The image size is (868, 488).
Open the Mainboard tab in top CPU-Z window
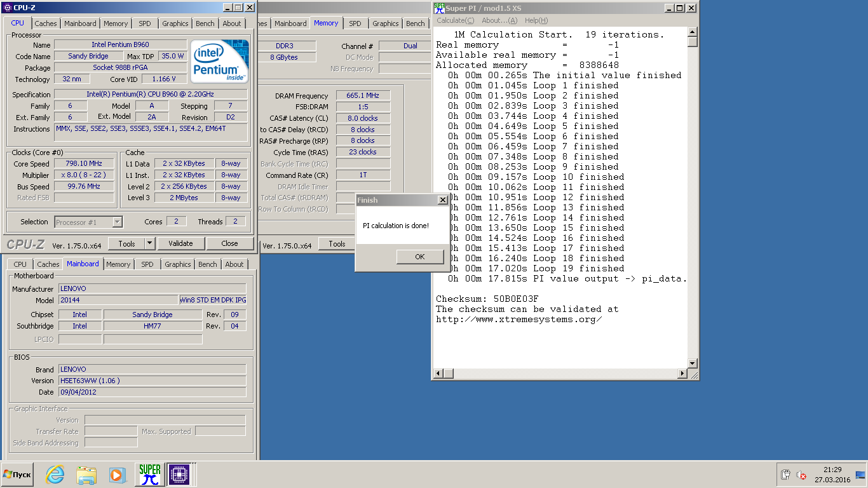[x=81, y=24]
